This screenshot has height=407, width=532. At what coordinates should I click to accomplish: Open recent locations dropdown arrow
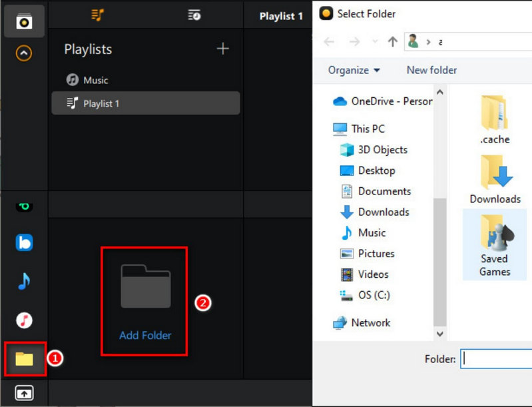[375, 42]
